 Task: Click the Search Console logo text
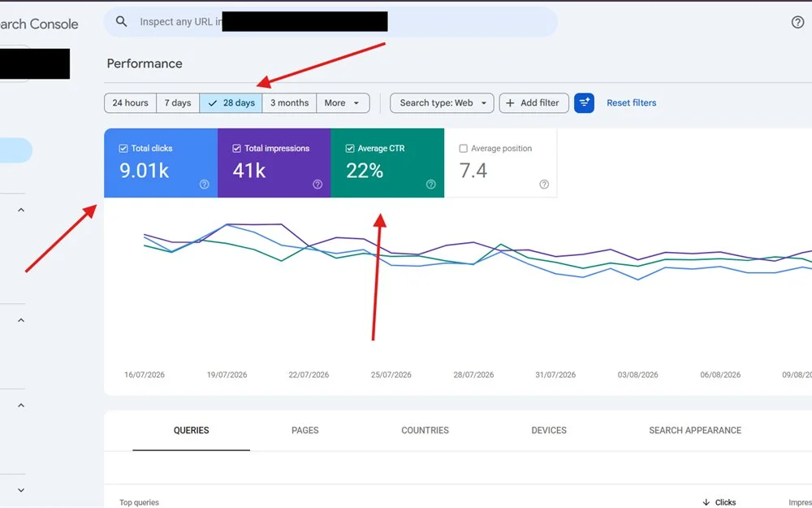click(x=39, y=24)
